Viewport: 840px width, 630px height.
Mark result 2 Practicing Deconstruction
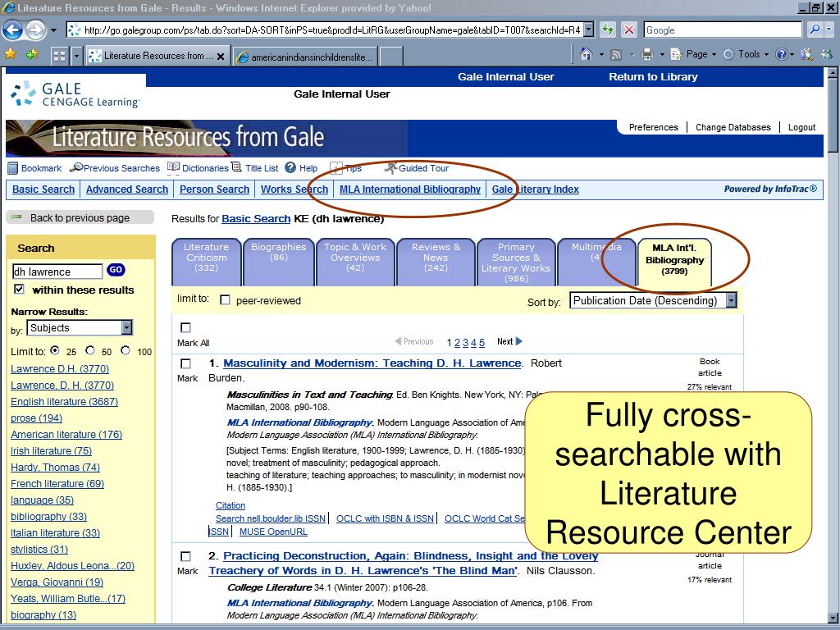pyautogui.click(x=186, y=556)
